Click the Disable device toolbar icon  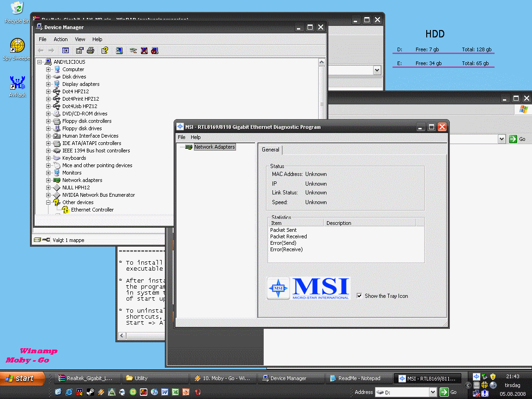pyautogui.click(x=155, y=50)
